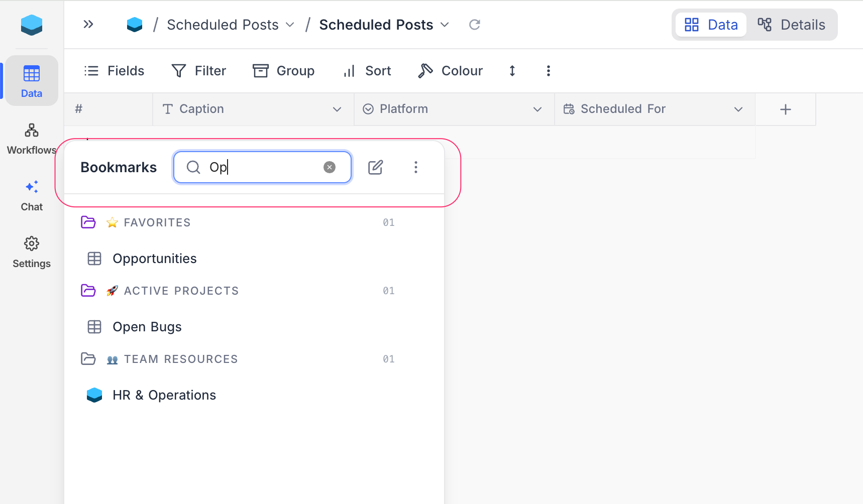Open the toolbar more options menu

(x=549, y=71)
